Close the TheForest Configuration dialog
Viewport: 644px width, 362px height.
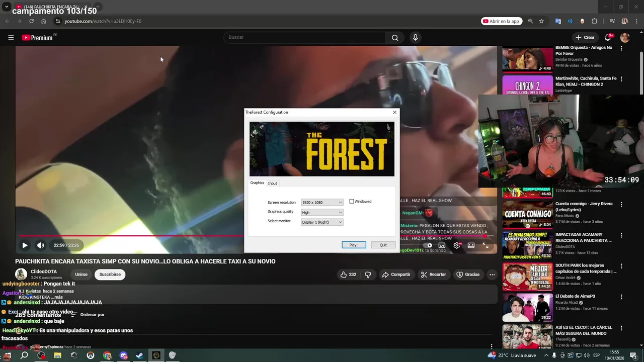click(394, 112)
